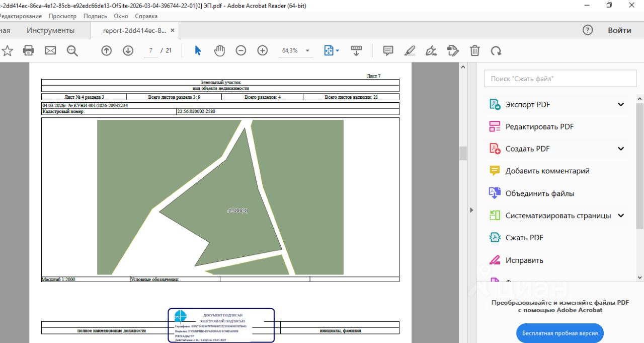Activate the selection arrow tool

click(198, 50)
